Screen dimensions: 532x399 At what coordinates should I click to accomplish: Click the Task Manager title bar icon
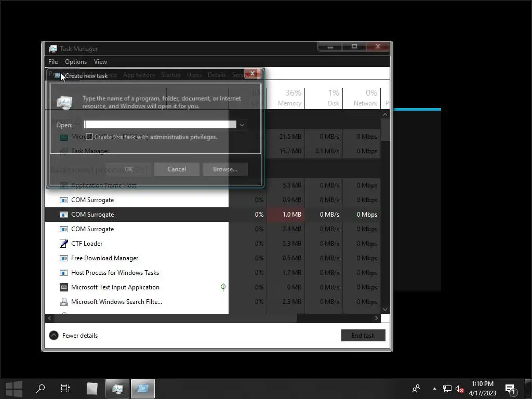[52, 49]
